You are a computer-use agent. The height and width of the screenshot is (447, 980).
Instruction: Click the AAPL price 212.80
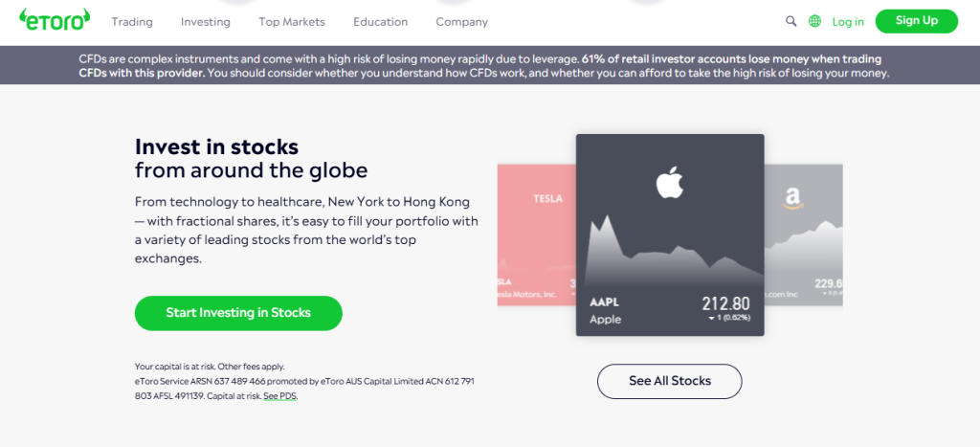pyautogui.click(x=724, y=303)
